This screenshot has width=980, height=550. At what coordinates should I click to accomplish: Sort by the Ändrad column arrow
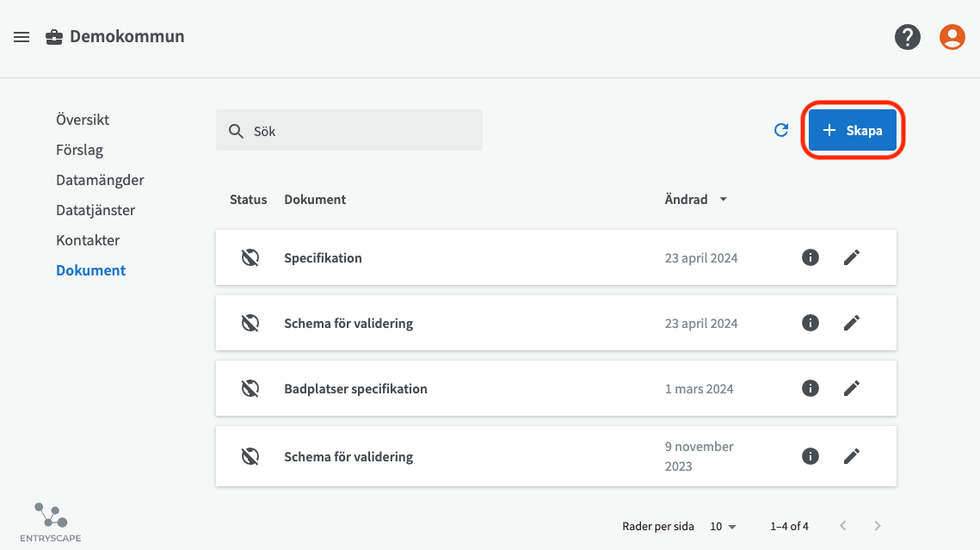pos(723,200)
